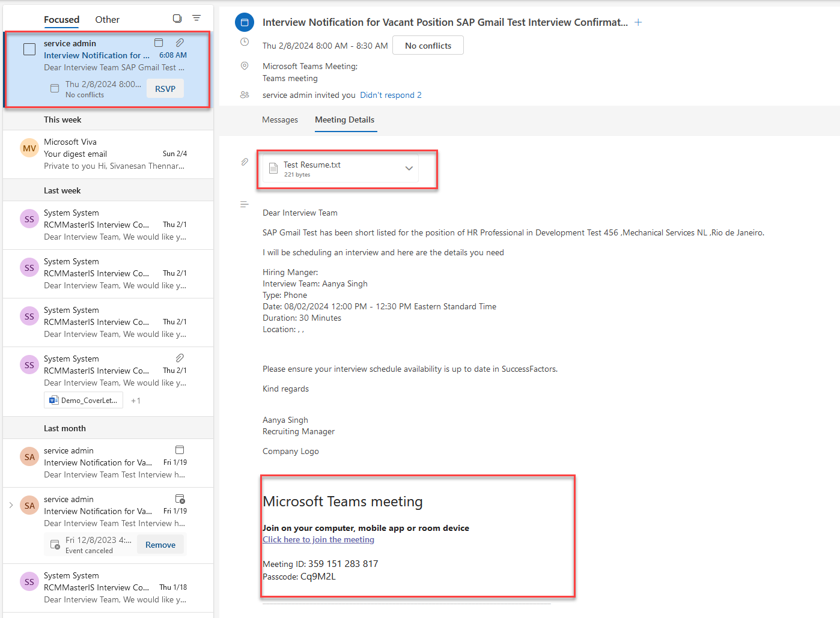Open the Messages tab

tap(280, 120)
